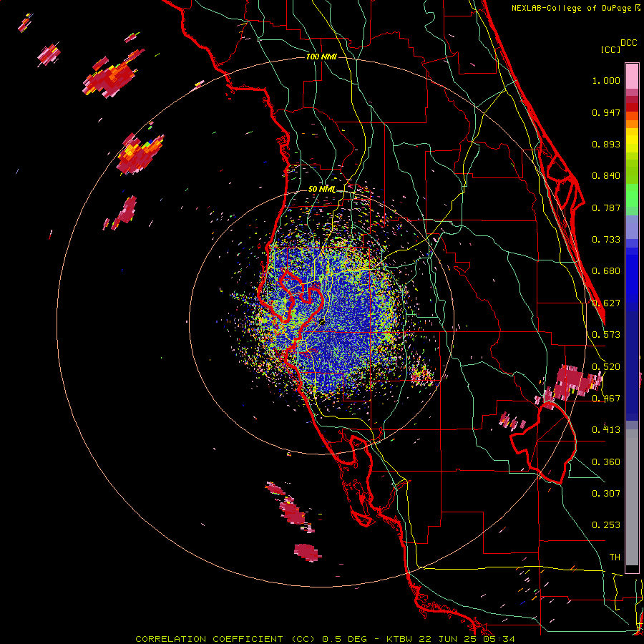The height and width of the screenshot is (644, 644).
Task: Select the 0.787 scale value
Action: pyautogui.click(x=606, y=208)
